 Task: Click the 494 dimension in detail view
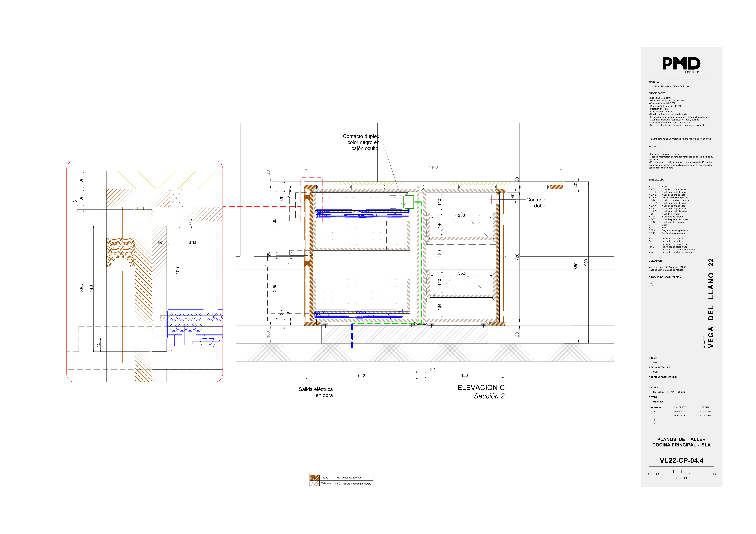coord(193,243)
